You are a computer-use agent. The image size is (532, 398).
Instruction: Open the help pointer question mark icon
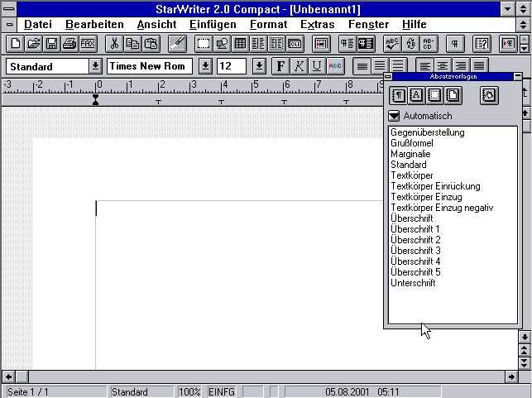(x=482, y=44)
